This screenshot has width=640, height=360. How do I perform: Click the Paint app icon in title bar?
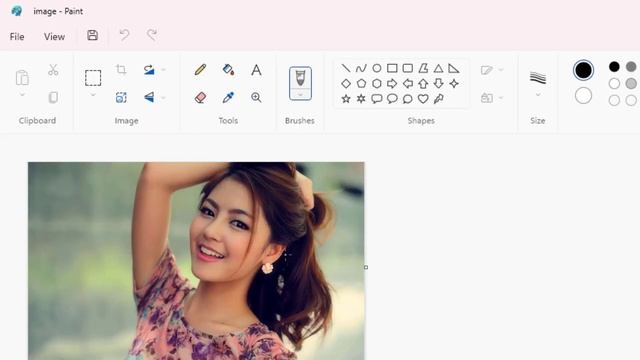pyautogui.click(x=17, y=11)
